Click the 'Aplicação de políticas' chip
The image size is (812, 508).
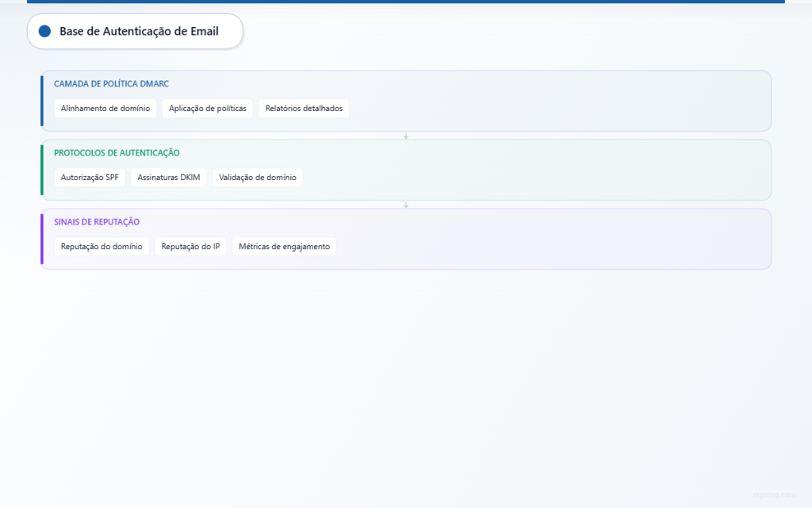pyautogui.click(x=208, y=109)
